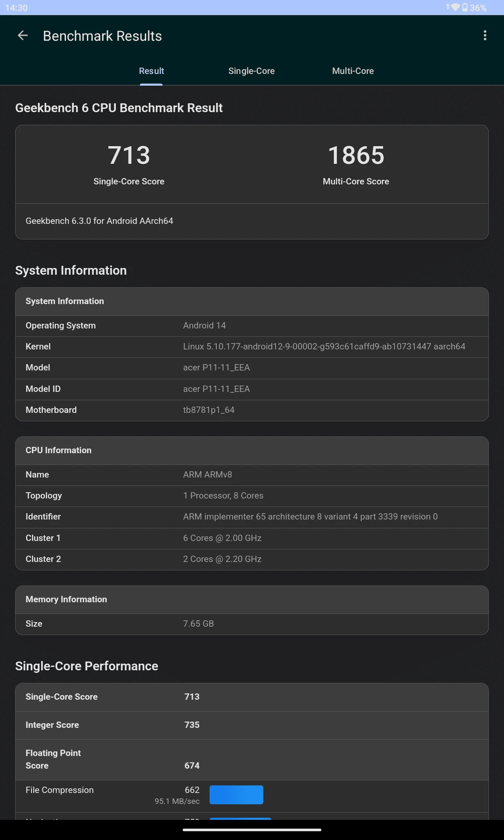Tap the battery status icon
504x840 pixels.
pyautogui.click(x=465, y=7)
